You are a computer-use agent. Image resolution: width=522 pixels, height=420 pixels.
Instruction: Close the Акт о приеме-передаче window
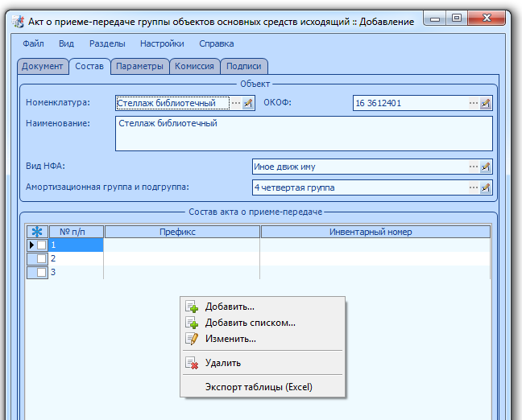[x=487, y=19]
